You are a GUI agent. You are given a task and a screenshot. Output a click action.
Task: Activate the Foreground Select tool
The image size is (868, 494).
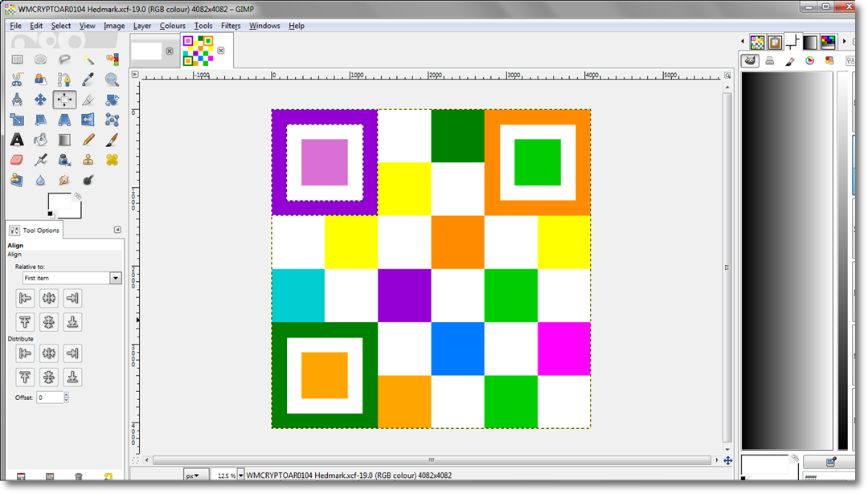[40, 80]
